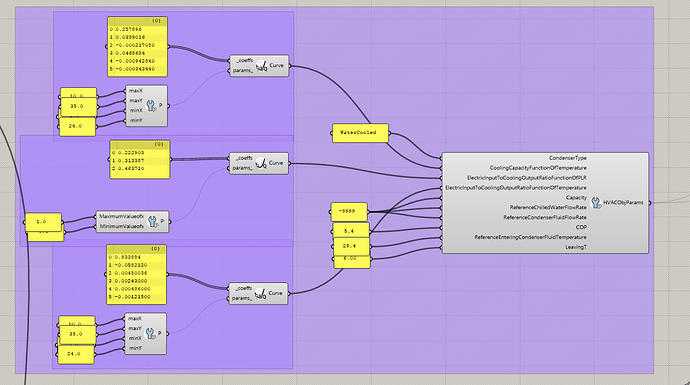Select row -0.00121500 in the coefficient panel
The width and height of the screenshot is (690, 385).
point(136,297)
